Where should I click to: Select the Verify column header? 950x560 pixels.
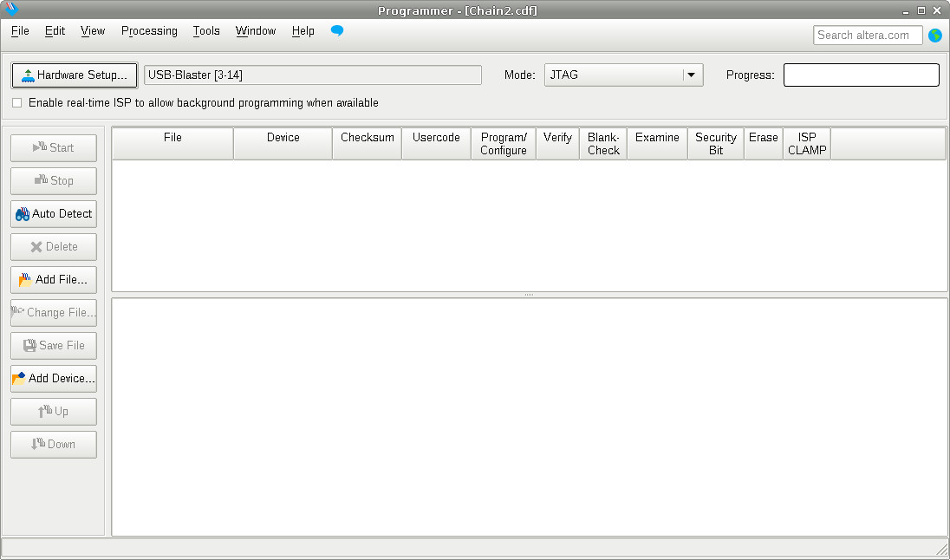pos(557,144)
